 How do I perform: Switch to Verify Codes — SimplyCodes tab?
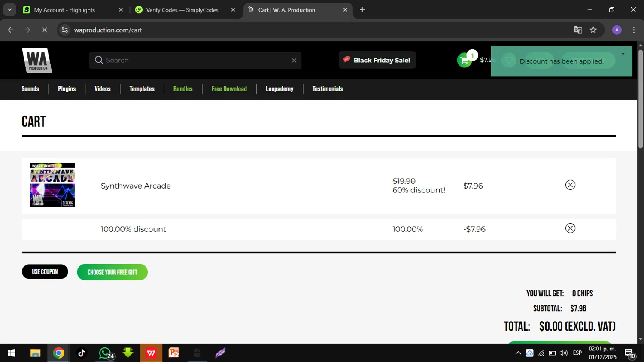point(182,10)
